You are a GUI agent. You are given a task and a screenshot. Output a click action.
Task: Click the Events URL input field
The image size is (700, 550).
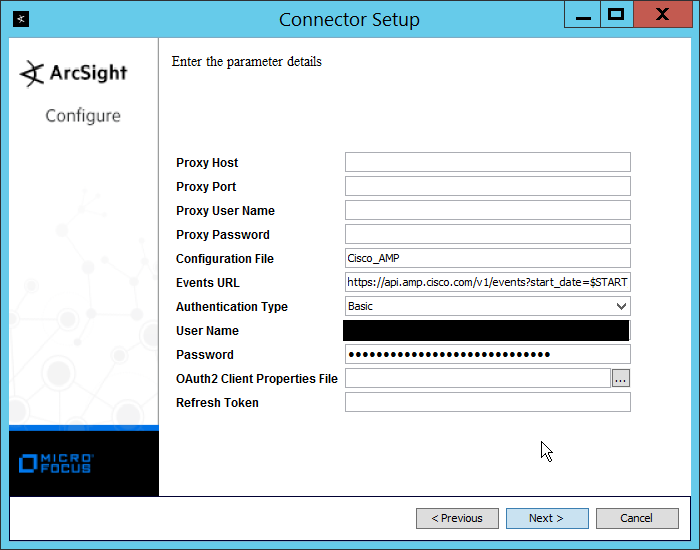click(x=487, y=282)
